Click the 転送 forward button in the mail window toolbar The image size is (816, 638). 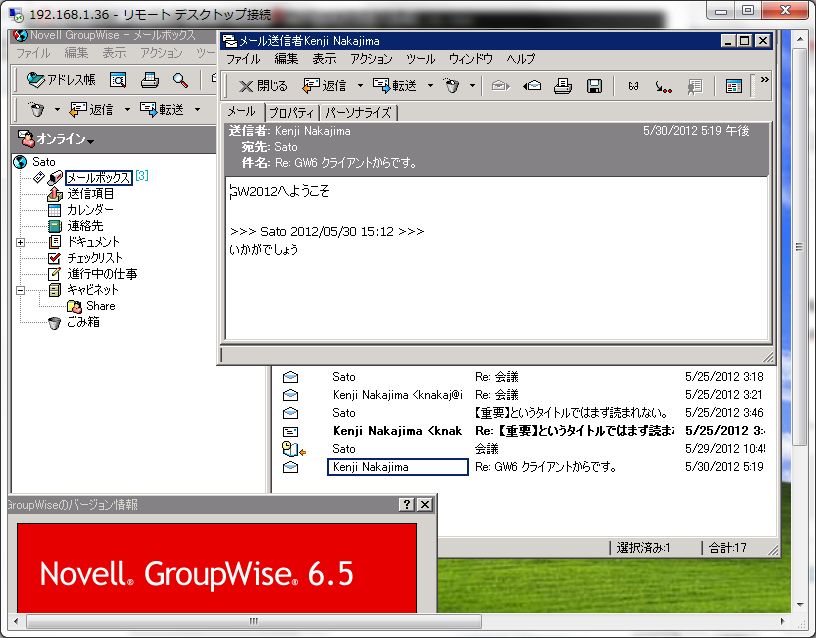395,86
